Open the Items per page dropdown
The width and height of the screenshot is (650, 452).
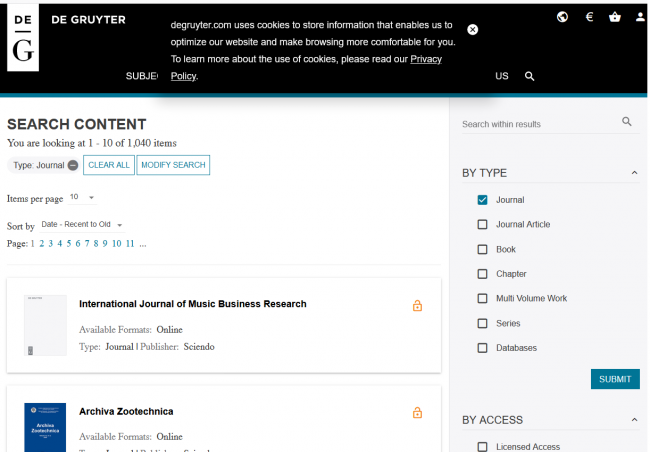coord(82,197)
